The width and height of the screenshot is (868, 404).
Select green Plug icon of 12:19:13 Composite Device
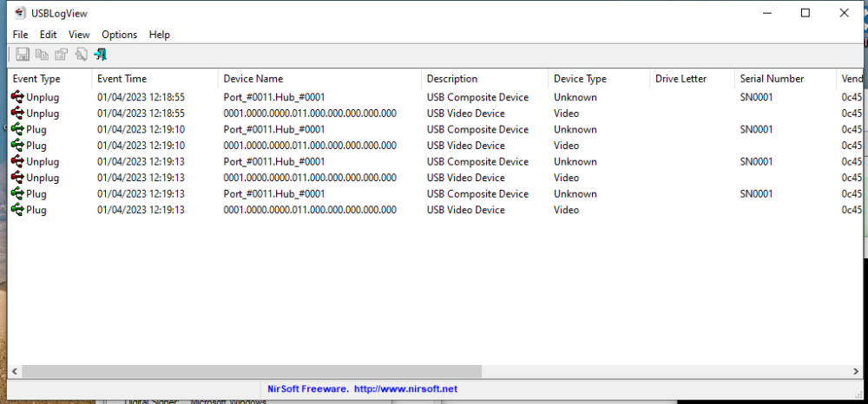[x=17, y=194]
